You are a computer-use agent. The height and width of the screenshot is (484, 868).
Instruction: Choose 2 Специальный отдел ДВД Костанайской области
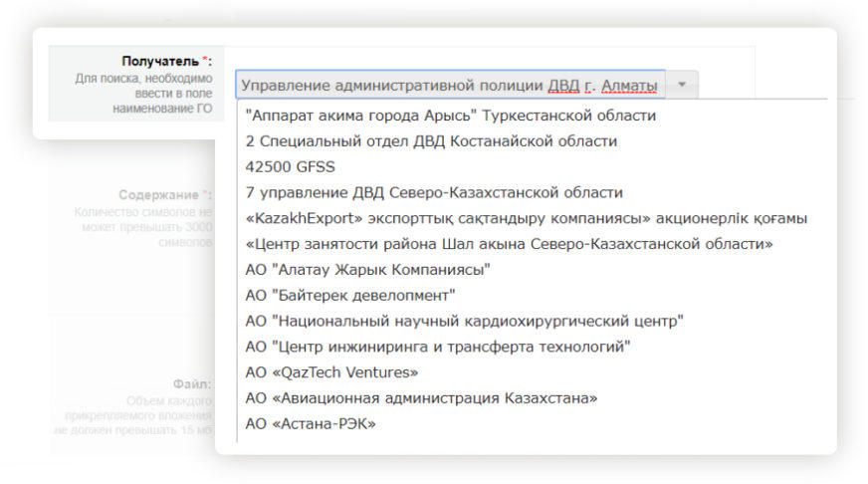click(x=431, y=141)
